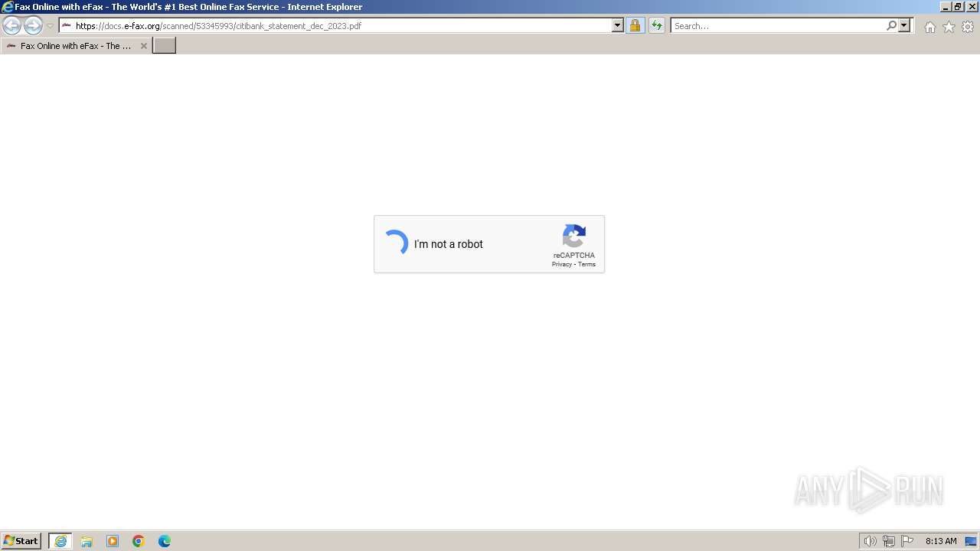Expand the search provider dropdown arrow
The height and width of the screenshot is (551, 980).
pos(904,25)
